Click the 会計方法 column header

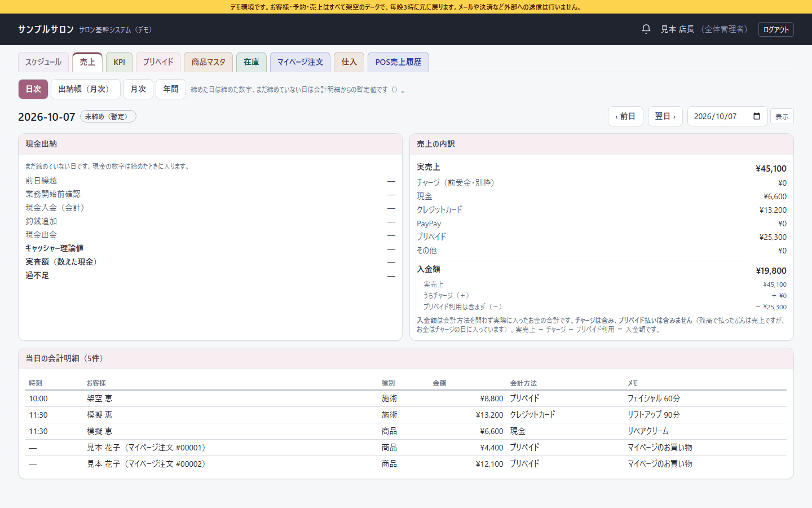523,383
